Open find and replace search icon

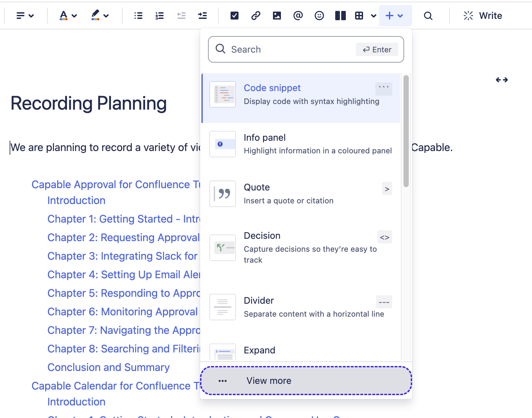tap(428, 16)
